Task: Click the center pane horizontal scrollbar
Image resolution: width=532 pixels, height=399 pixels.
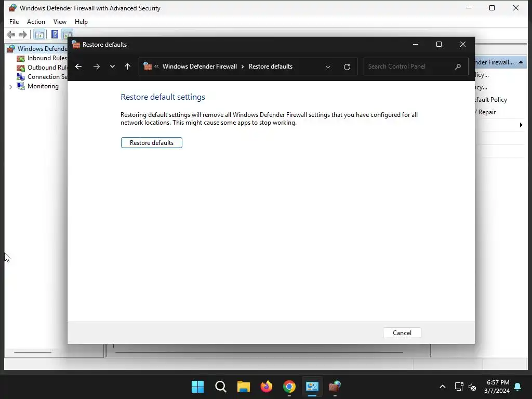Action: pyautogui.click(x=259, y=353)
